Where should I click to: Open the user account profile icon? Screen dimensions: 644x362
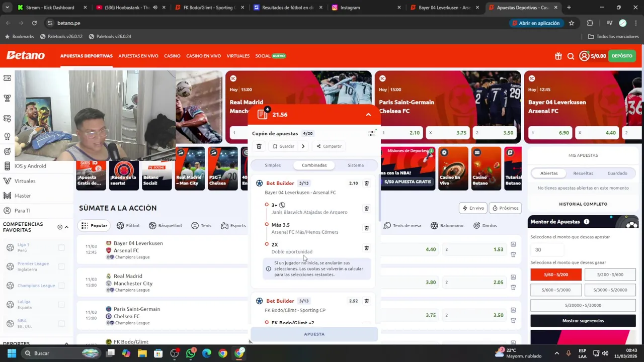[584, 56]
